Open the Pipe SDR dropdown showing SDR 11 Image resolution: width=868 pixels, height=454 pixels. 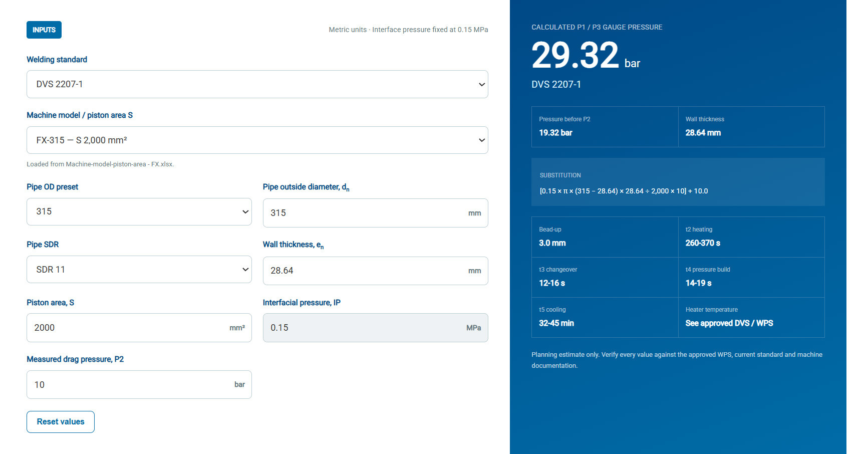139,270
